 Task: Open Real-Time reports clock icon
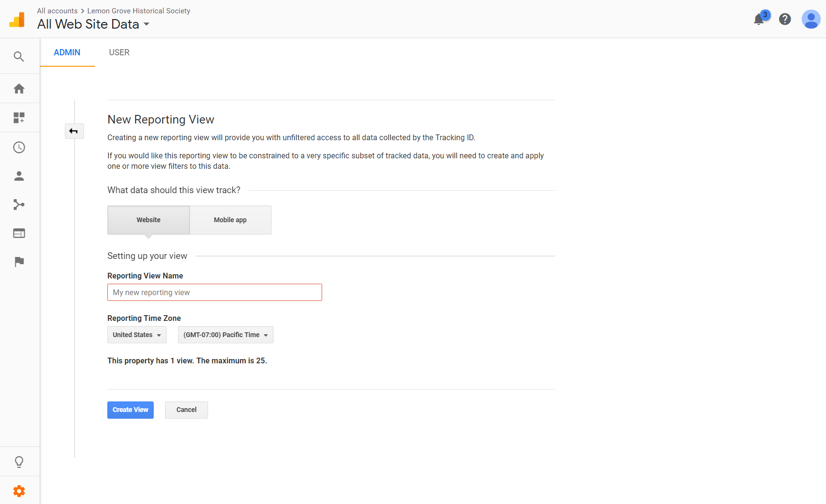(19, 147)
